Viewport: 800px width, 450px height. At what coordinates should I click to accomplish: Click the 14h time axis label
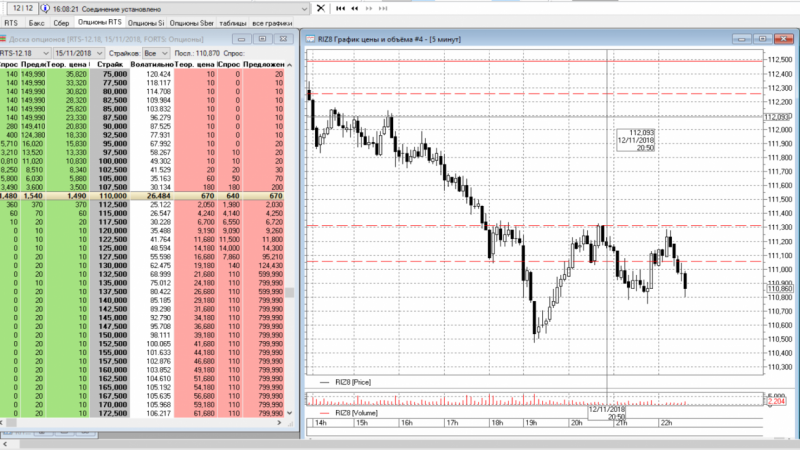tap(320, 422)
